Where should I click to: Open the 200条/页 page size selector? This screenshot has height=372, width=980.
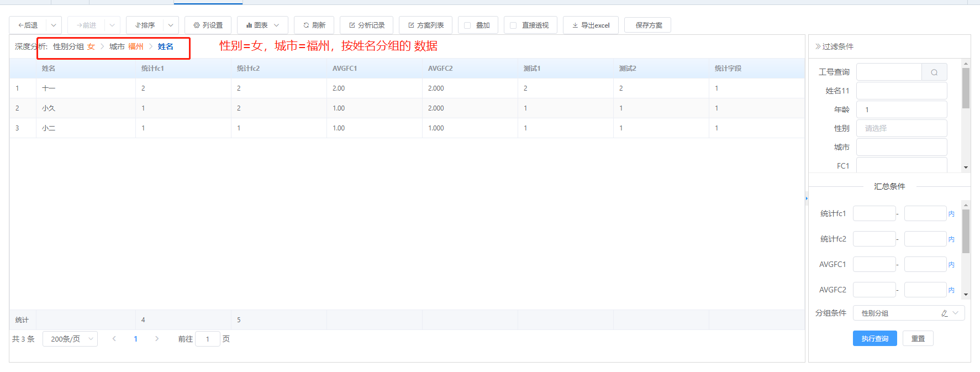coord(70,339)
